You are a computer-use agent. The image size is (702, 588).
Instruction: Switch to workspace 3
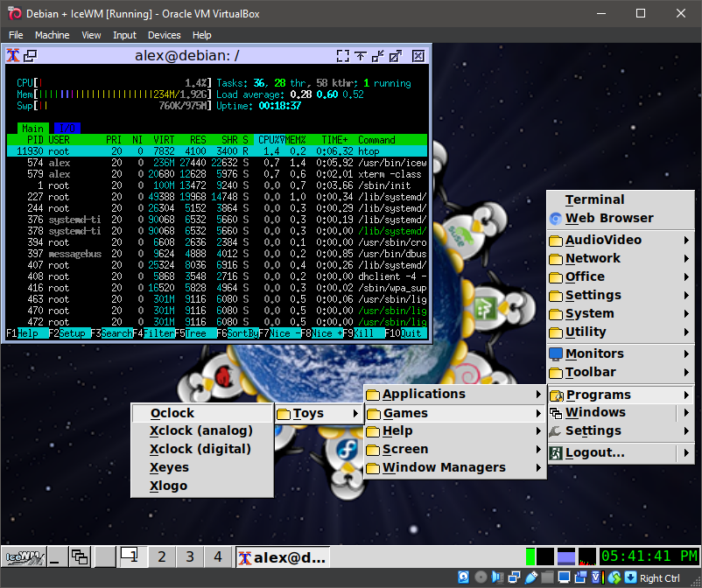click(190, 556)
